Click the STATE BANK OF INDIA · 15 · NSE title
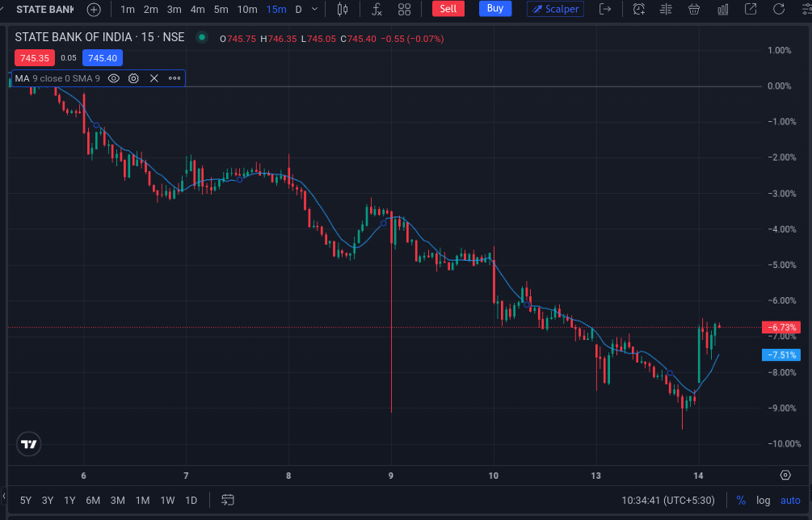The image size is (812, 520). (x=99, y=36)
